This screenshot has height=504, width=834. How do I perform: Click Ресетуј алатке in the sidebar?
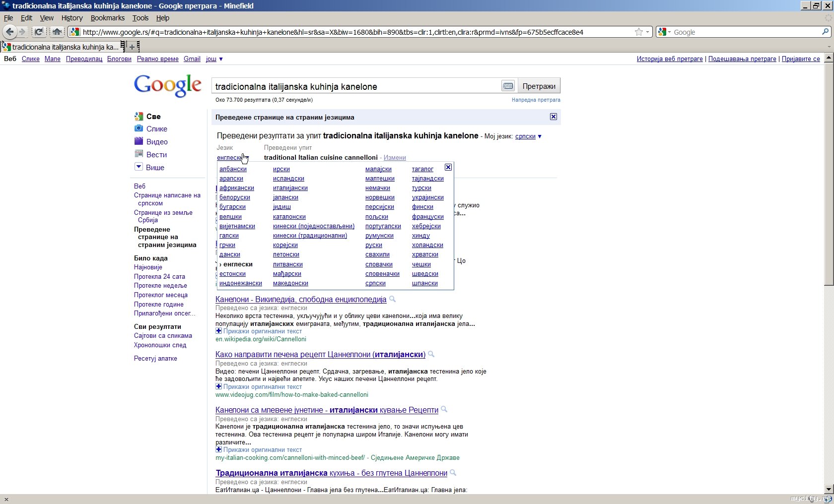point(155,358)
